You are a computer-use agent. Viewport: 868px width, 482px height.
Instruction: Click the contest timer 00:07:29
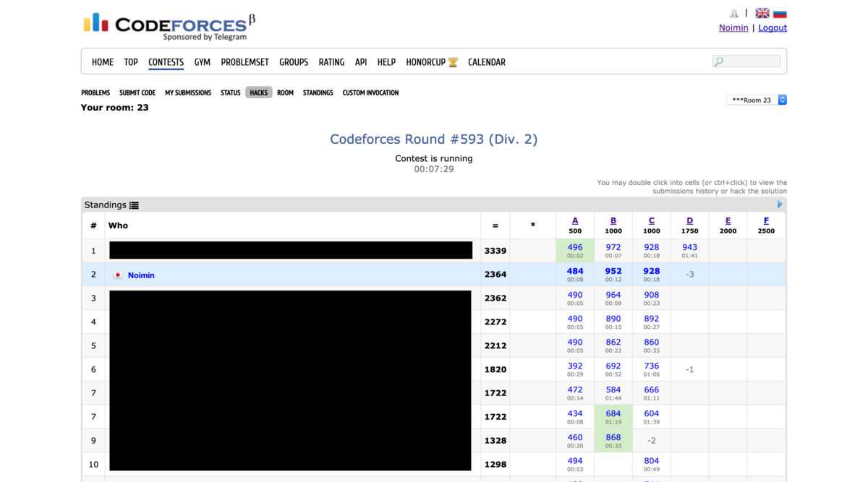[434, 169]
